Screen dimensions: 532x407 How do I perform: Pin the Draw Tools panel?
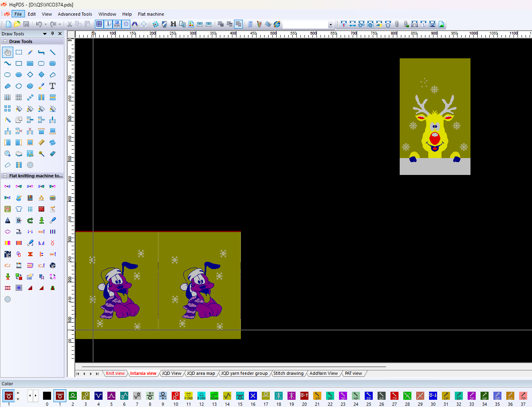52,34
